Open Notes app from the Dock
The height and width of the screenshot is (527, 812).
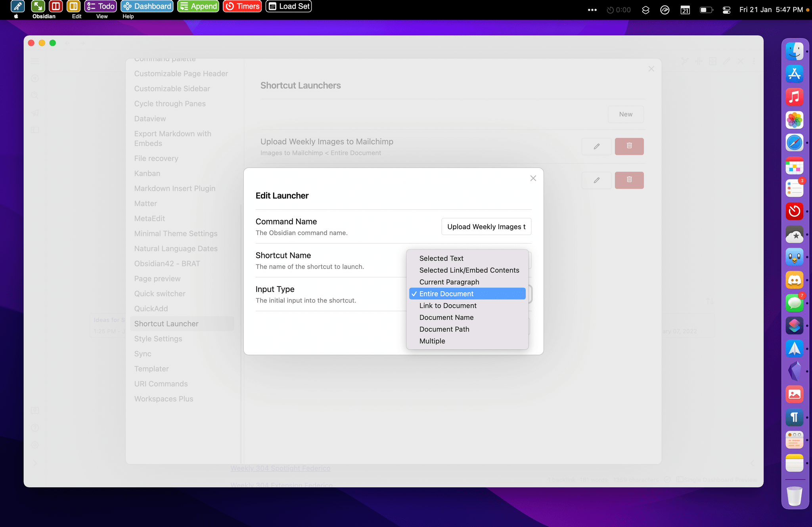795,463
